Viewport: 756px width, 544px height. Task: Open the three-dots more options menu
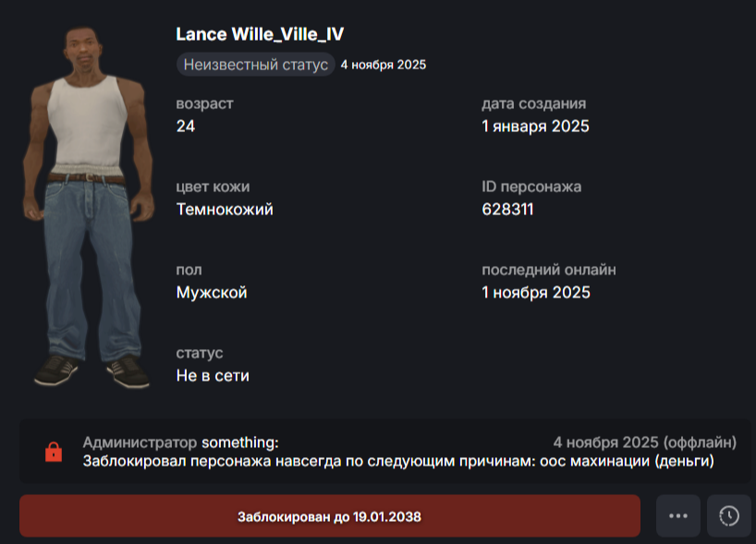pyautogui.click(x=677, y=515)
